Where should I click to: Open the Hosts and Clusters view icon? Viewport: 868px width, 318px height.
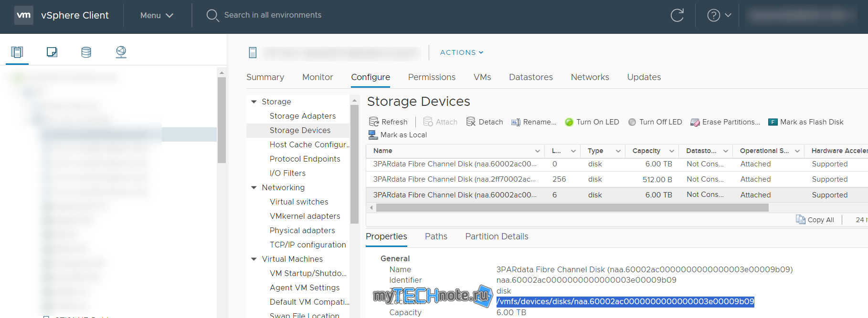17,52
